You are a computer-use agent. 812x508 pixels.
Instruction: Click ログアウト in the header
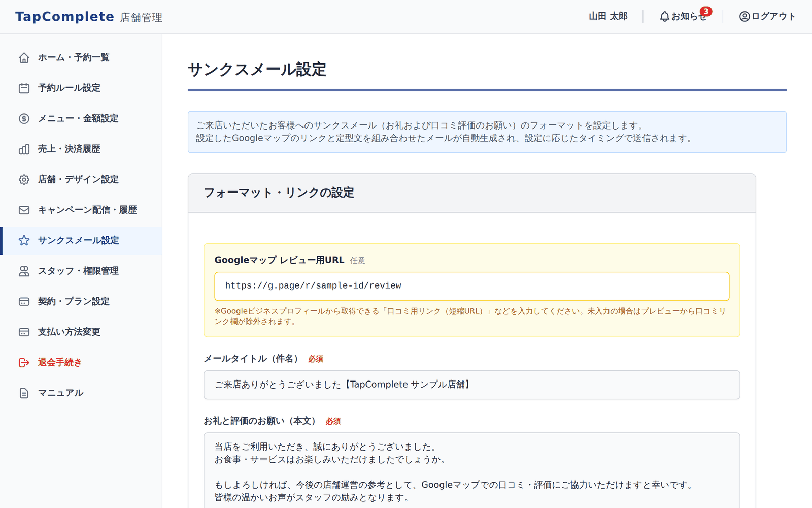click(767, 17)
